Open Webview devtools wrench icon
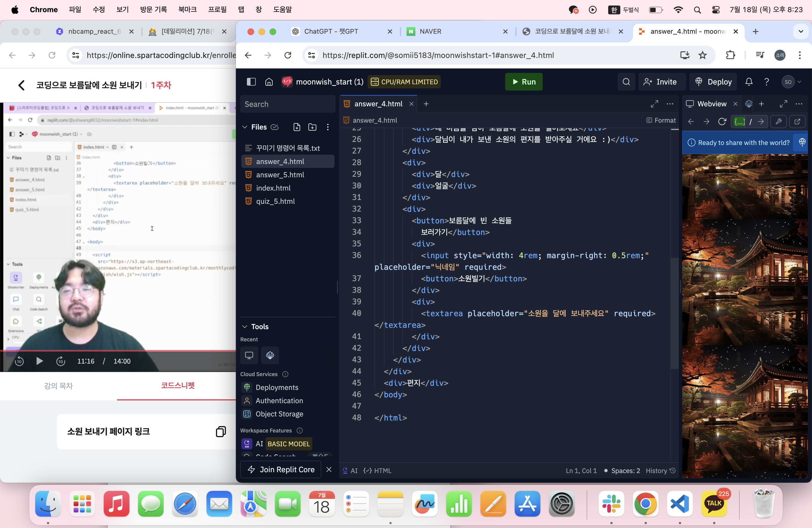The width and height of the screenshot is (812, 528). (779, 122)
